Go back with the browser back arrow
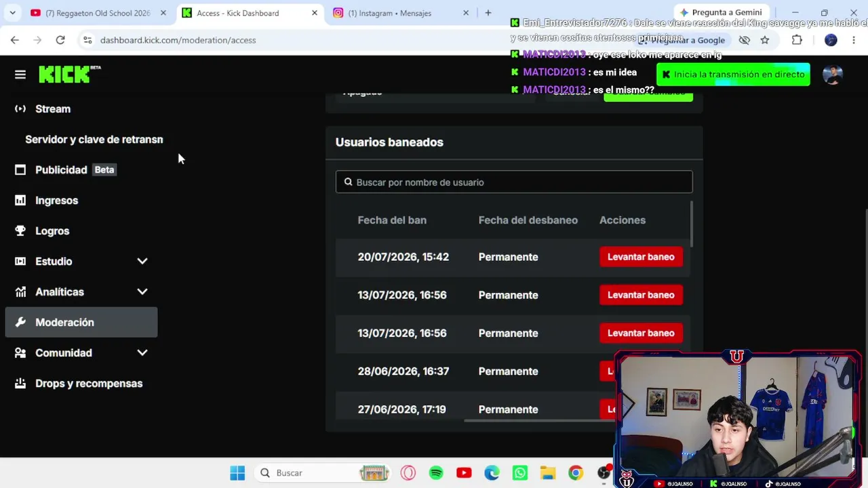868x488 pixels. (x=15, y=40)
